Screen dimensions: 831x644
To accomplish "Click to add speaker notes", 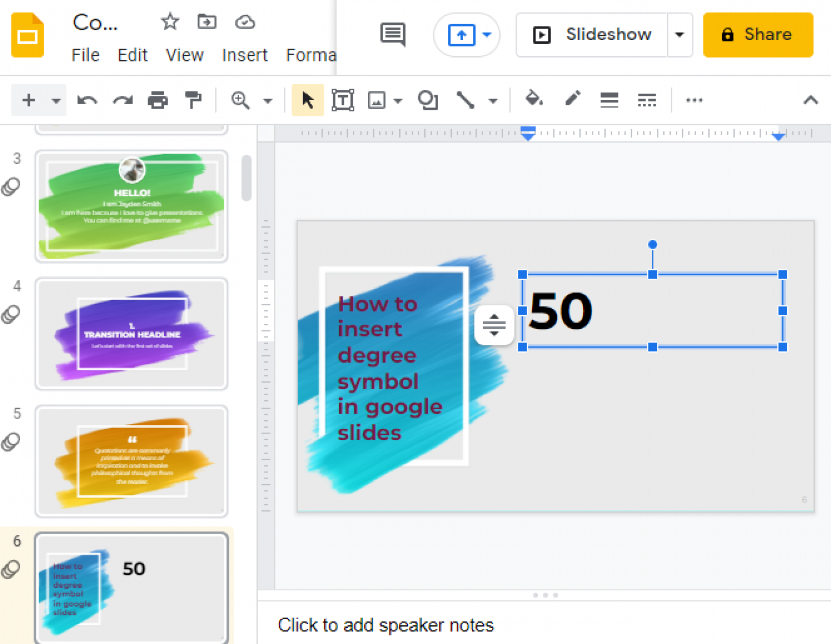I will point(386,625).
